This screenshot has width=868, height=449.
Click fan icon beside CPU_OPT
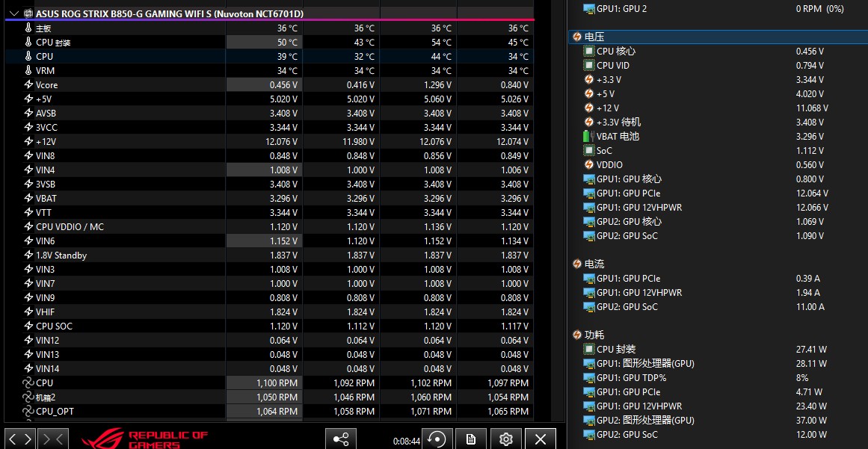point(28,411)
